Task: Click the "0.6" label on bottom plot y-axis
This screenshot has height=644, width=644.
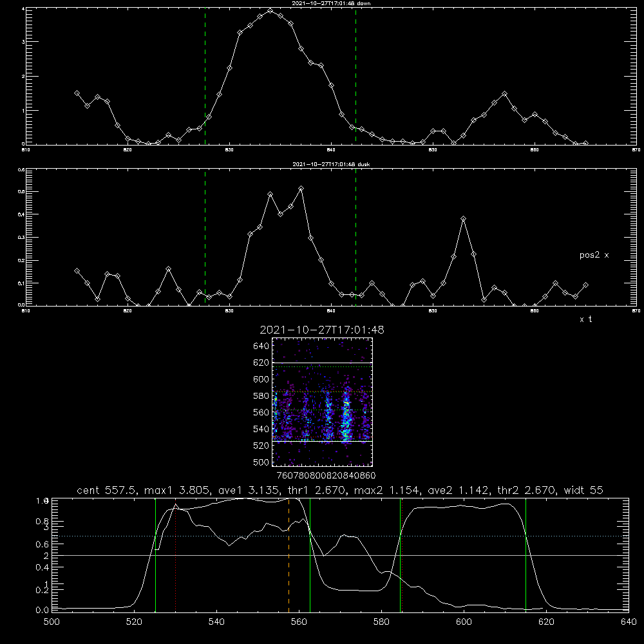Action: pyautogui.click(x=42, y=544)
